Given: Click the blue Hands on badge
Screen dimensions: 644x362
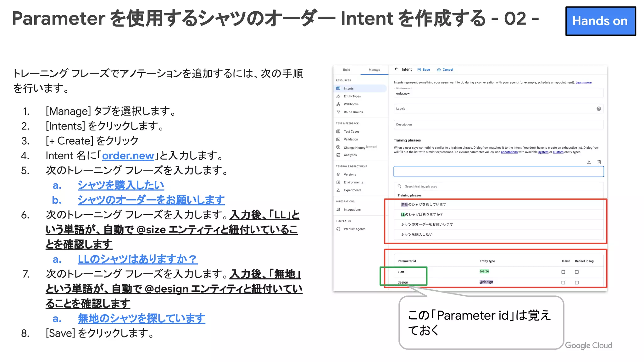Looking at the screenshot, I should pos(600,21).
